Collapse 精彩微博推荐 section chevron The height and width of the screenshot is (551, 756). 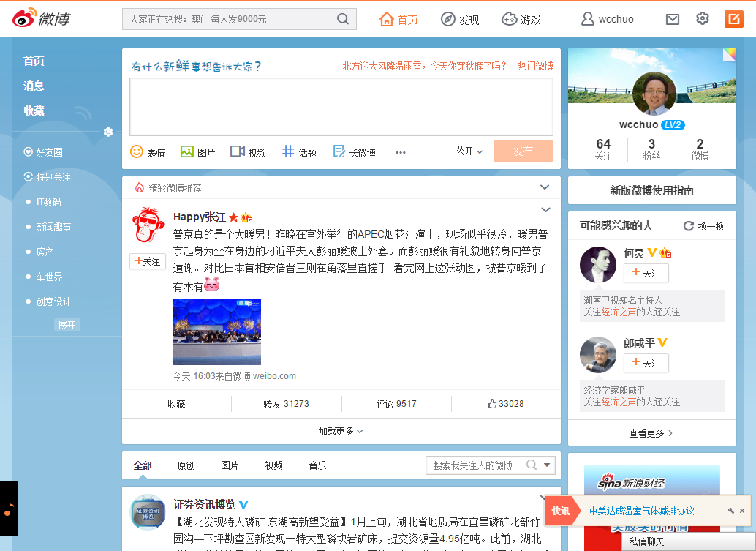[x=545, y=187]
